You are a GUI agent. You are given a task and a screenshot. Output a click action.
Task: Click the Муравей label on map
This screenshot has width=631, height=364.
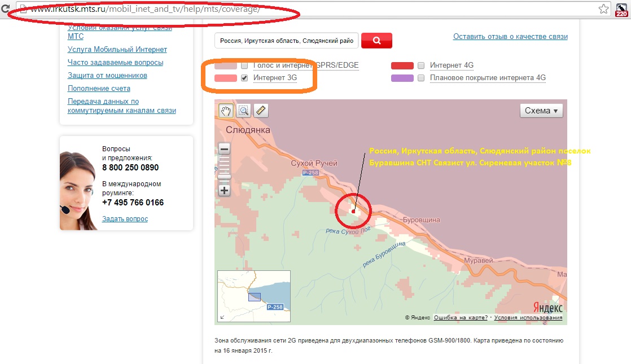click(x=479, y=261)
